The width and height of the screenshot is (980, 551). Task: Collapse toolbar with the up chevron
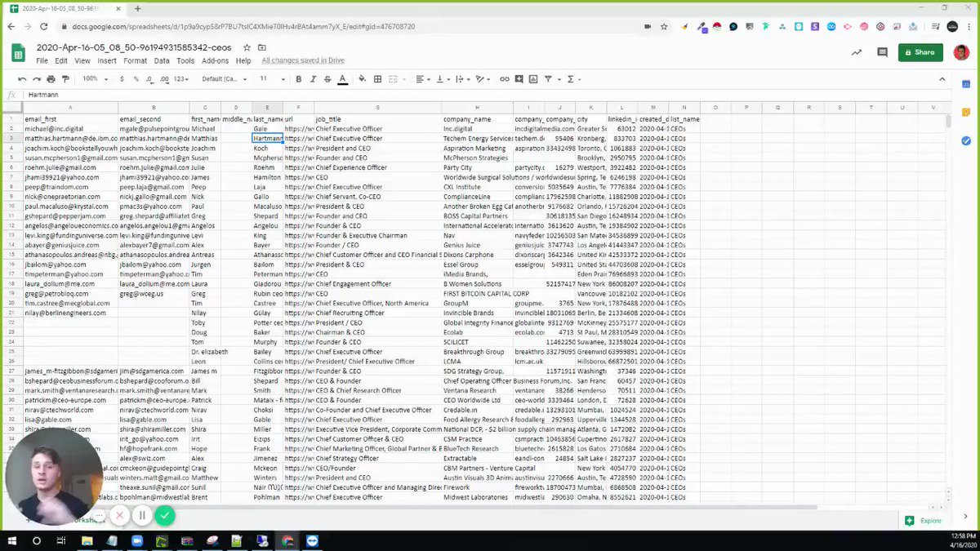tap(942, 79)
